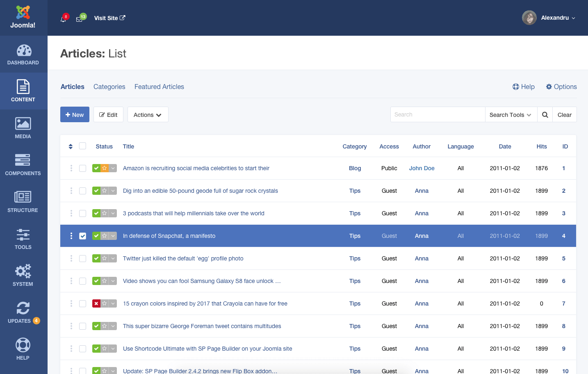Viewport: 588px width, 374px height.
Task: Open the 'Twitter just killed' article link
Action: (x=183, y=258)
